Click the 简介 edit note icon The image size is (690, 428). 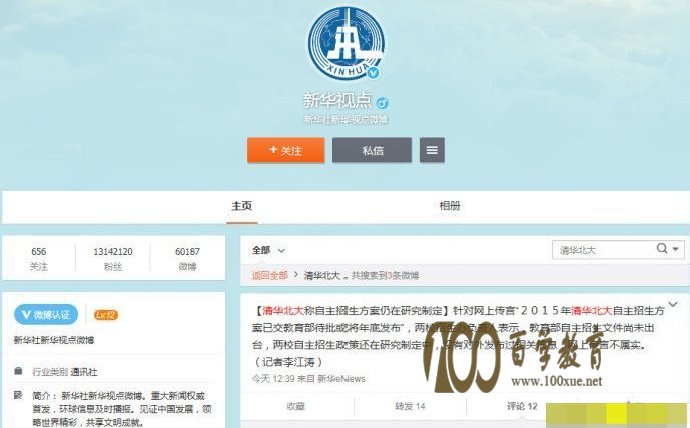(x=18, y=395)
